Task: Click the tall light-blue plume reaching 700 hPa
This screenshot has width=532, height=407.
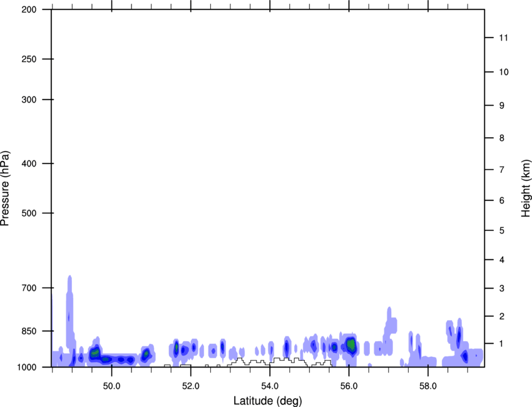Action: click(70, 312)
